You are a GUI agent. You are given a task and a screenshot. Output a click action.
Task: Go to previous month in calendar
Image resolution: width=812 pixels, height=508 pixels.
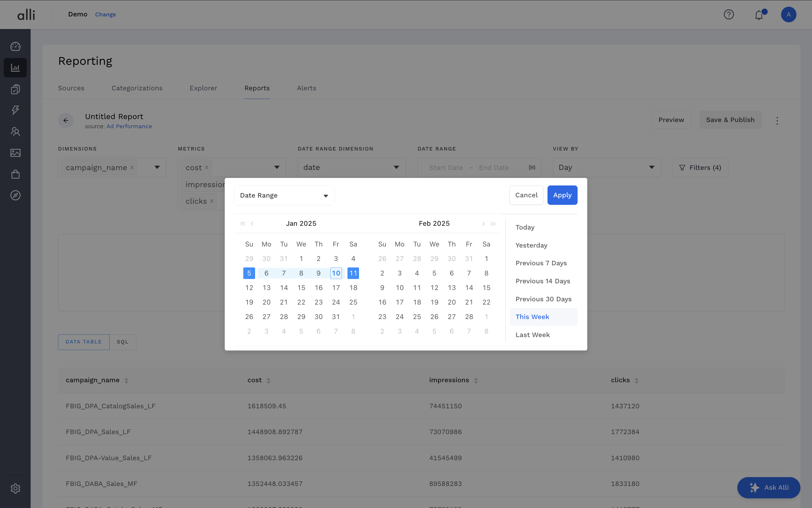pos(252,223)
